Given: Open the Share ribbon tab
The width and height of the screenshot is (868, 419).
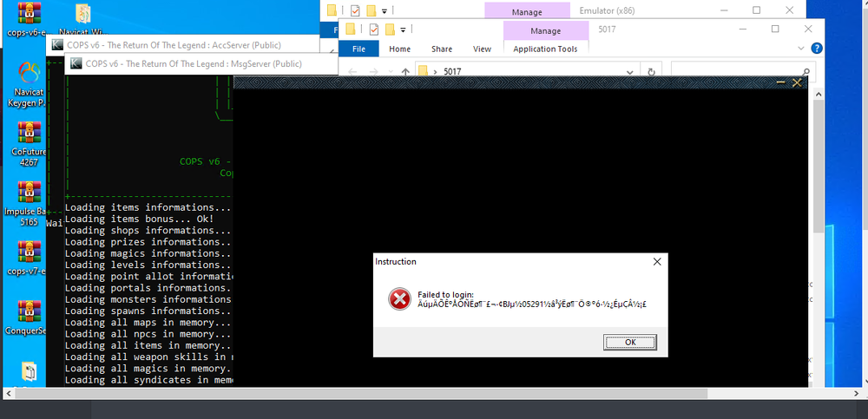Looking at the screenshot, I should [441, 49].
